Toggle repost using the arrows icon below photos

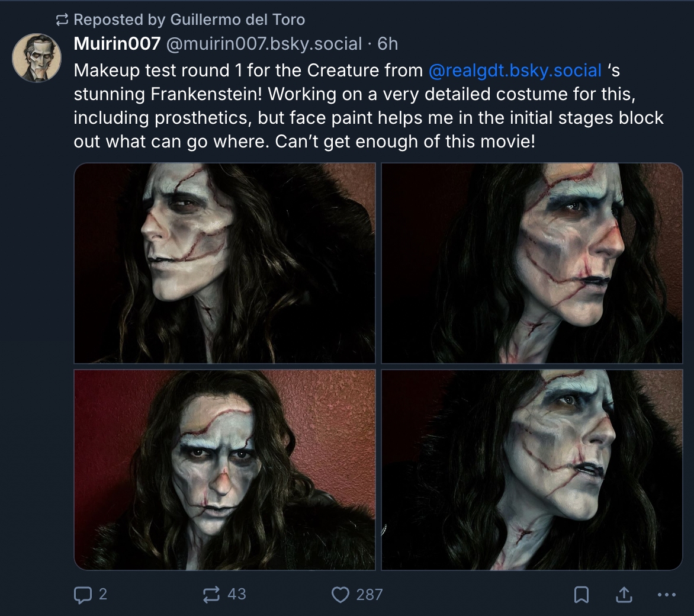(211, 594)
